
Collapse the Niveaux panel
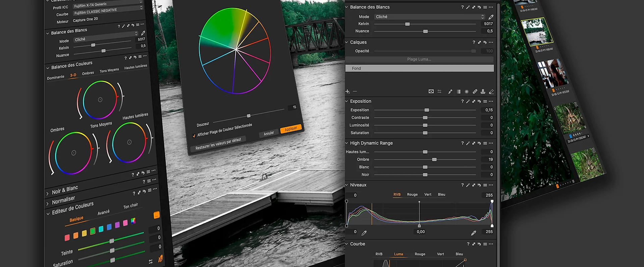pyautogui.click(x=347, y=185)
